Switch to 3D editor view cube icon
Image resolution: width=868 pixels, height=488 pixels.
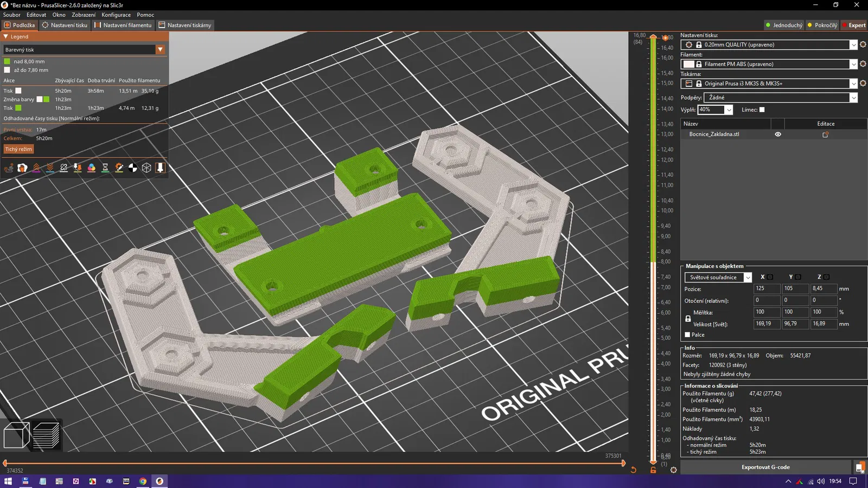pos(16,435)
